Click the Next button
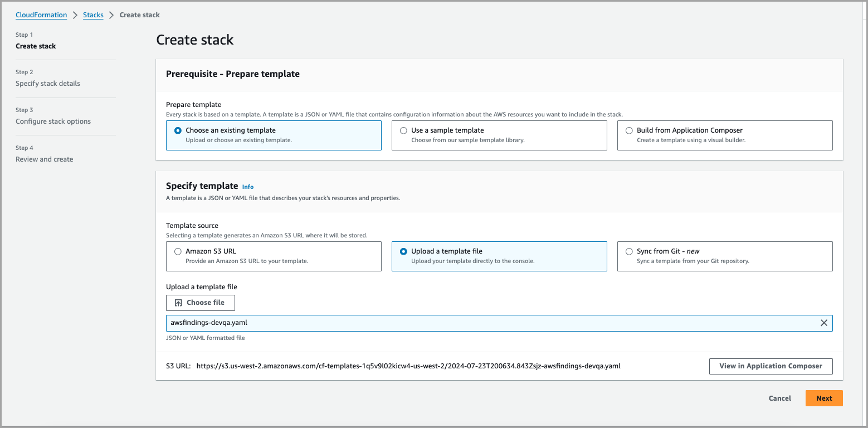 click(x=823, y=398)
